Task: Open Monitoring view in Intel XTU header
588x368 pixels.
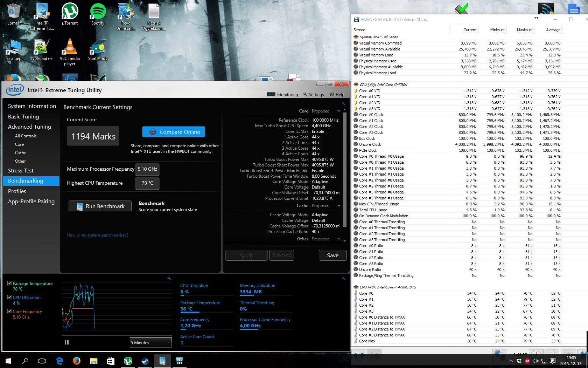Action: click(x=282, y=94)
